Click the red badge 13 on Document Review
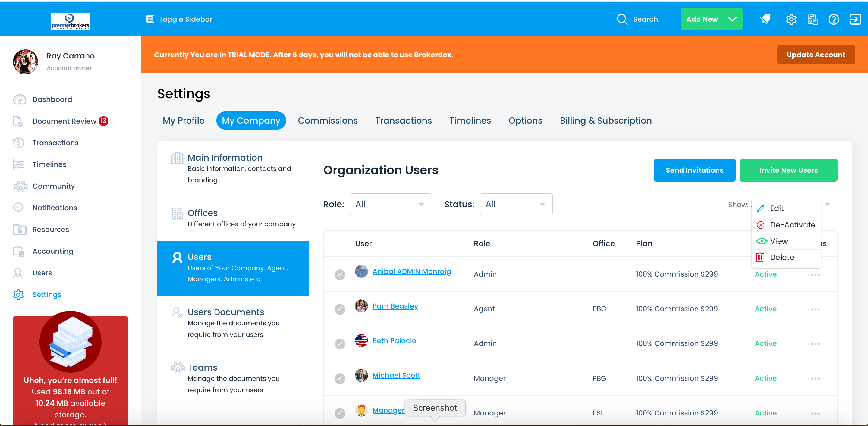This screenshot has height=426, width=868. [103, 121]
